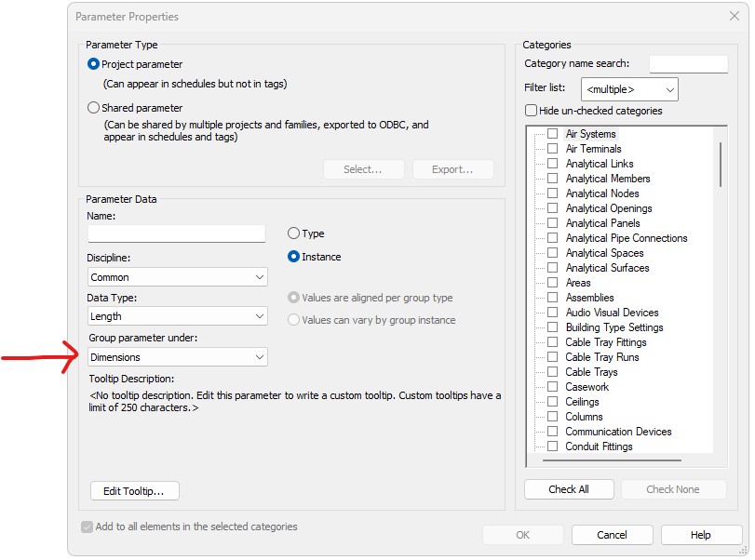This screenshot has height=560, width=755.
Task: Select the Project parameter option
Action: [x=93, y=64]
